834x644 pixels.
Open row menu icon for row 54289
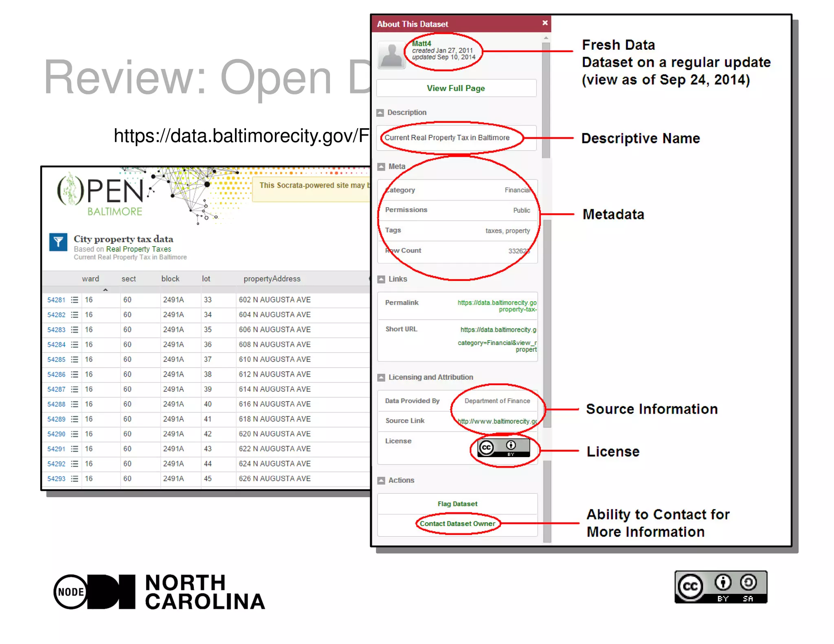coord(75,419)
